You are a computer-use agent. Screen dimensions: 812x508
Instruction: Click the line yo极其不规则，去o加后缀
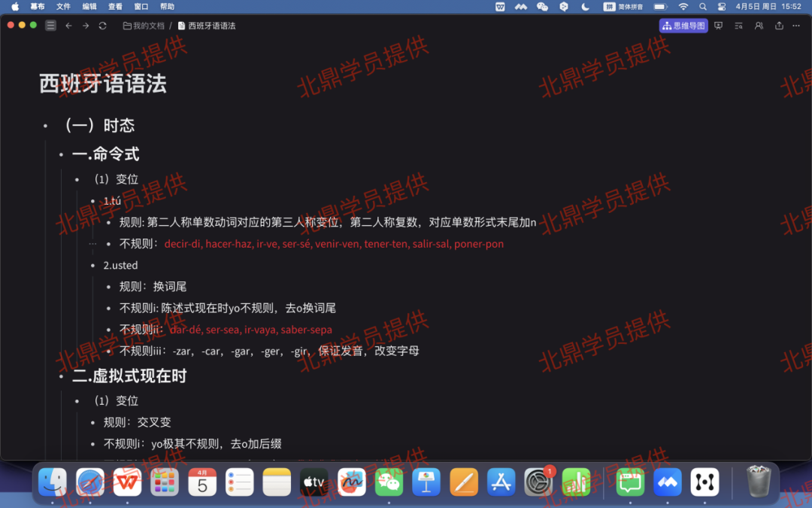[x=192, y=444]
